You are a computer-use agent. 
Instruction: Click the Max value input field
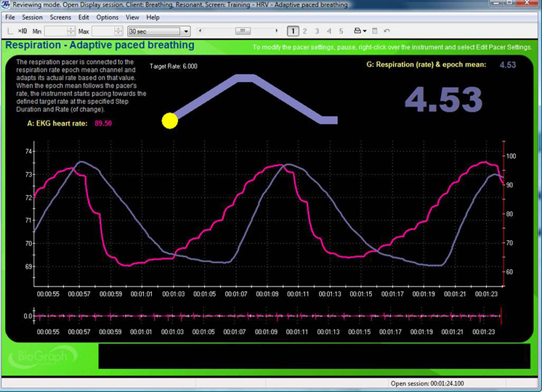pyautogui.click(x=102, y=31)
